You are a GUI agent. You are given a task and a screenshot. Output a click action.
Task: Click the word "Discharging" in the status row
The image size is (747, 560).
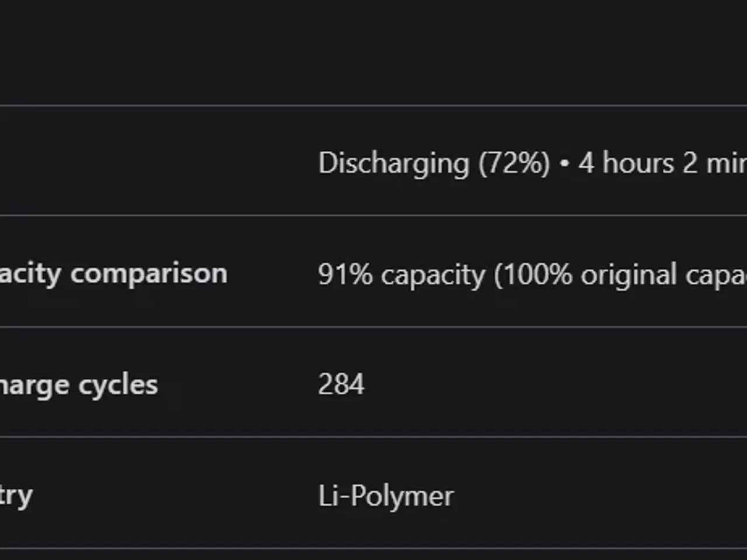(393, 163)
